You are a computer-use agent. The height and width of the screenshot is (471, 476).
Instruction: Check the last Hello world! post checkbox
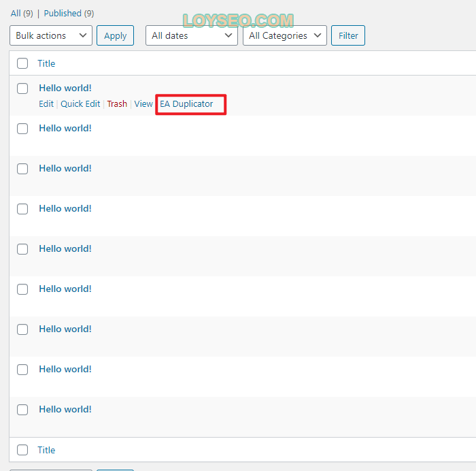tap(22, 410)
